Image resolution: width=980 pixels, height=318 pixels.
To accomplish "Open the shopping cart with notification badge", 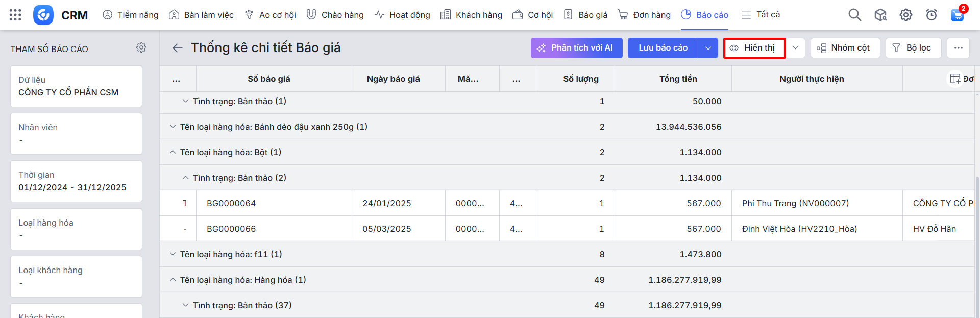I will 957,15.
